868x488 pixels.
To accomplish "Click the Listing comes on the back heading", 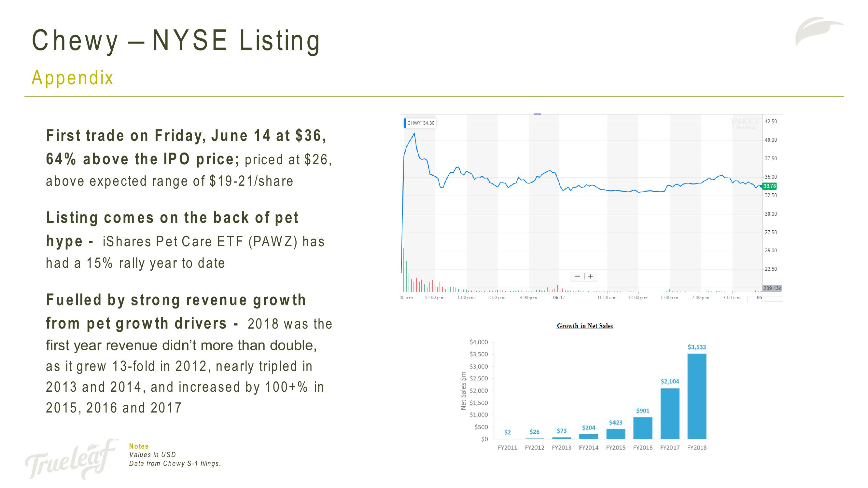I will pyautogui.click(x=172, y=229).
